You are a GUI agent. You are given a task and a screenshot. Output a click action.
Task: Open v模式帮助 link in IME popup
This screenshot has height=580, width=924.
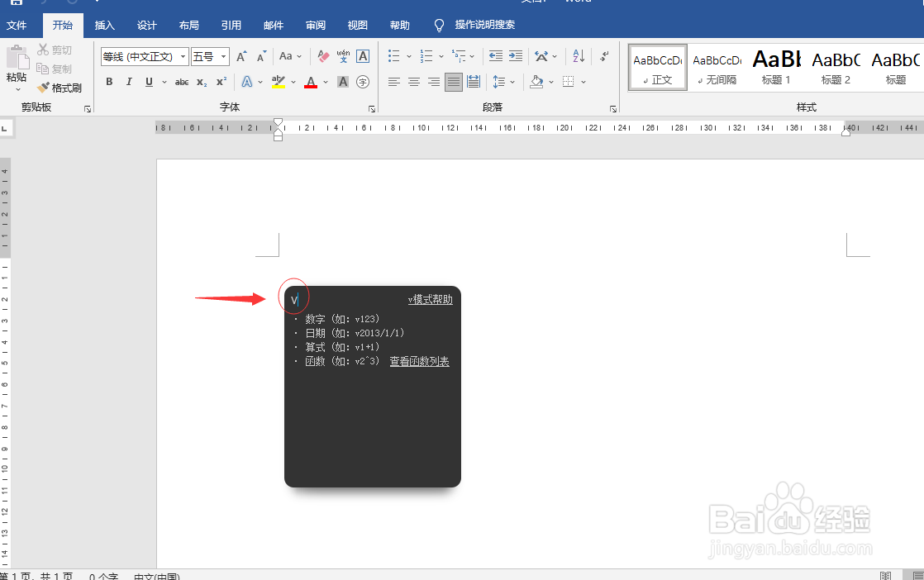[x=430, y=300]
